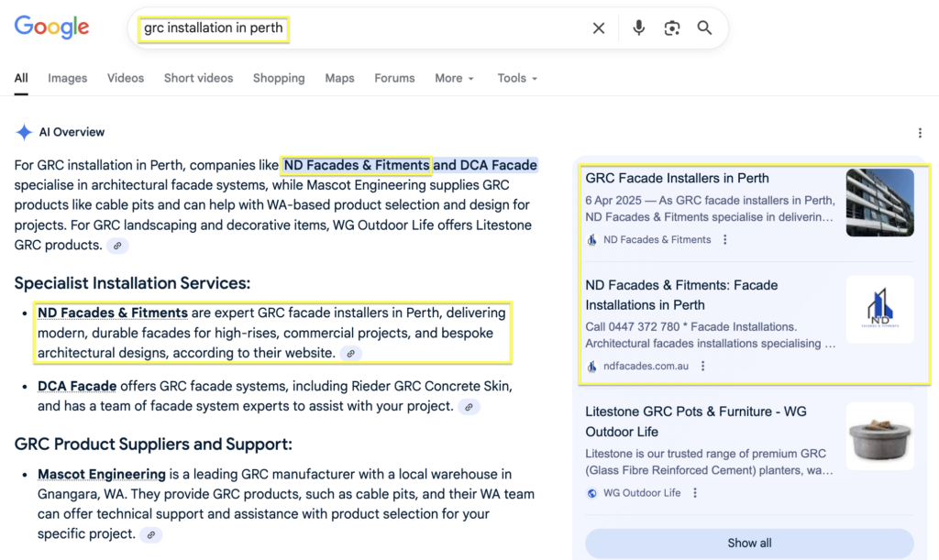This screenshot has height=560, width=939.
Task: Click the magnifying glass search button
Action: (x=704, y=28)
